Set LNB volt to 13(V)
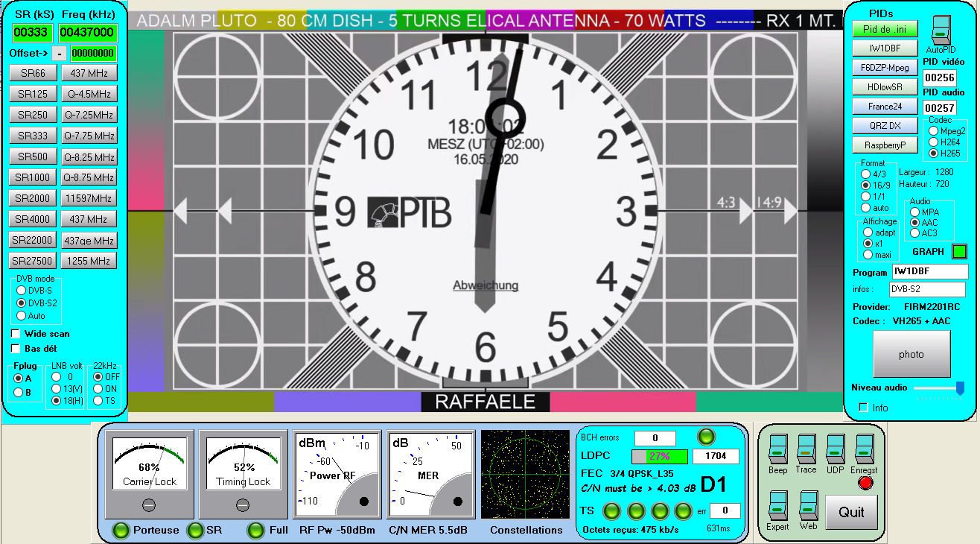The image size is (980, 544). point(56,388)
